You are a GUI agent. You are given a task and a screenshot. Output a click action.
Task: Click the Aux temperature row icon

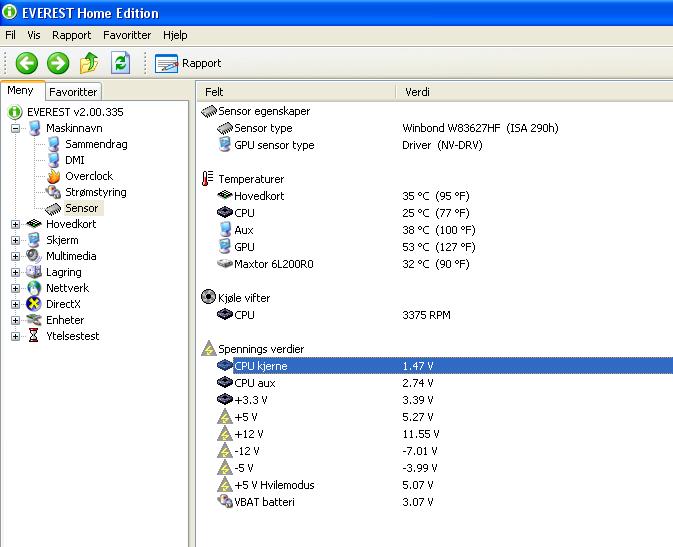click(225, 230)
